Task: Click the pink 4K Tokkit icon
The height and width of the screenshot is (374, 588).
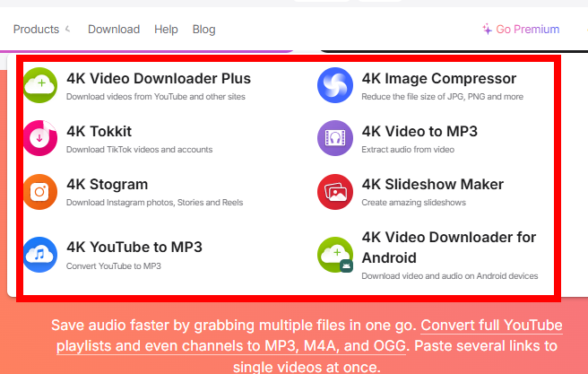Action: pyautogui.click(x=40, y=138)
